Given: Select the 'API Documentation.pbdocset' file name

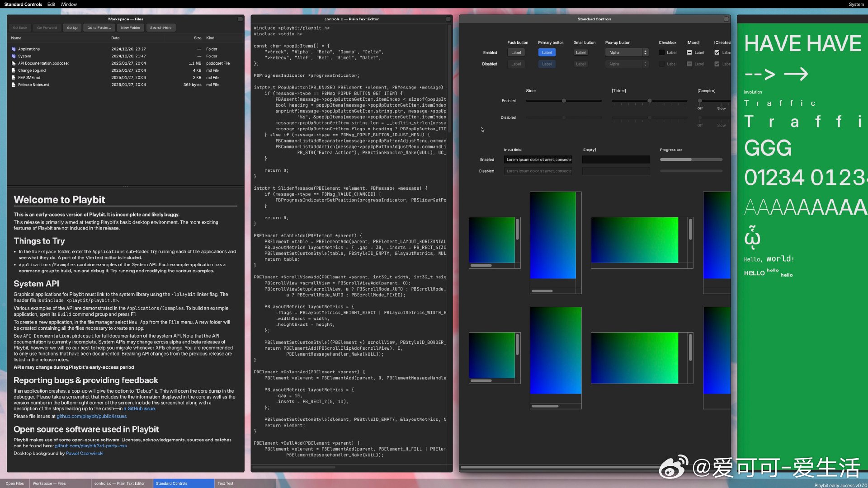Looking at the screenshot, I should coord(43,63).
